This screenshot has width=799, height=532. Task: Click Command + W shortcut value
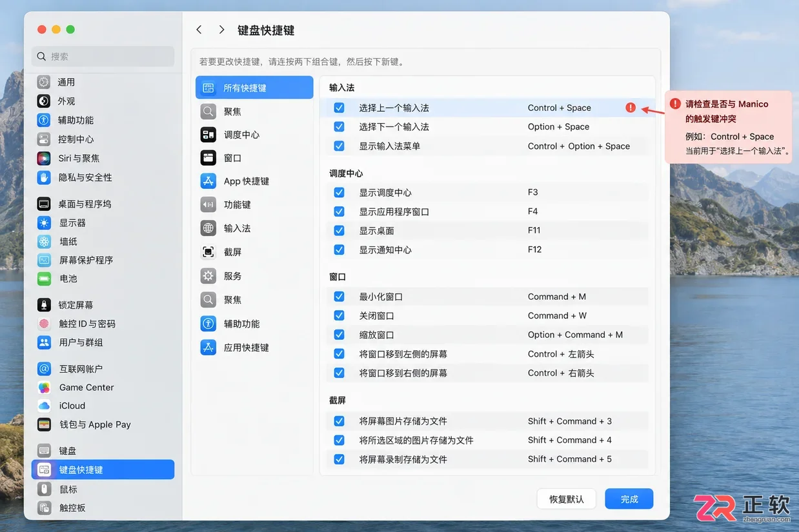[x=557, y=315]
